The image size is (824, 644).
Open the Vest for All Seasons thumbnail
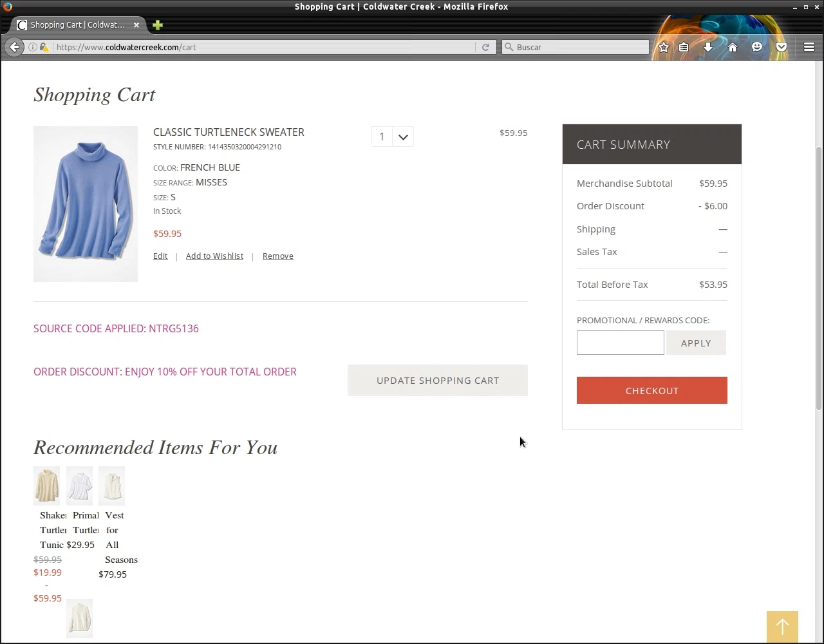(111, 486)
